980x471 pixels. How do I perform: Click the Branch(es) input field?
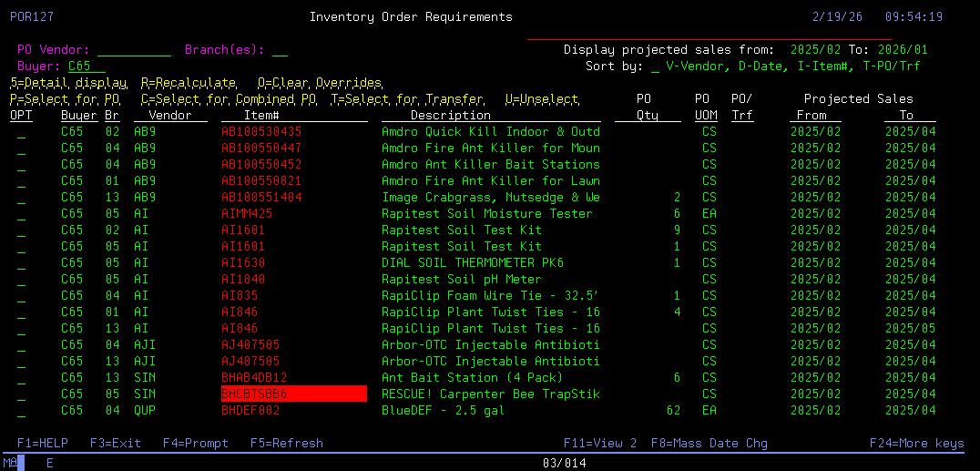pyautogui.click(x=280, y=50)
